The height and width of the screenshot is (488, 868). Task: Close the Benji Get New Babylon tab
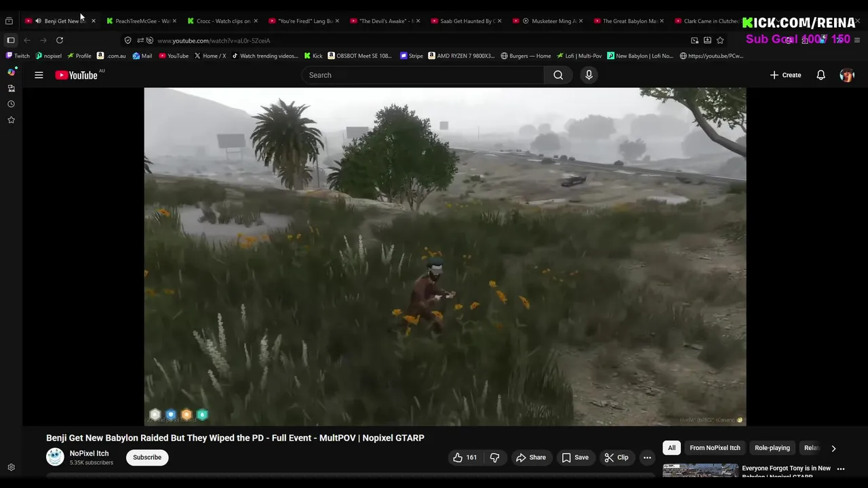tap(93, 21)
